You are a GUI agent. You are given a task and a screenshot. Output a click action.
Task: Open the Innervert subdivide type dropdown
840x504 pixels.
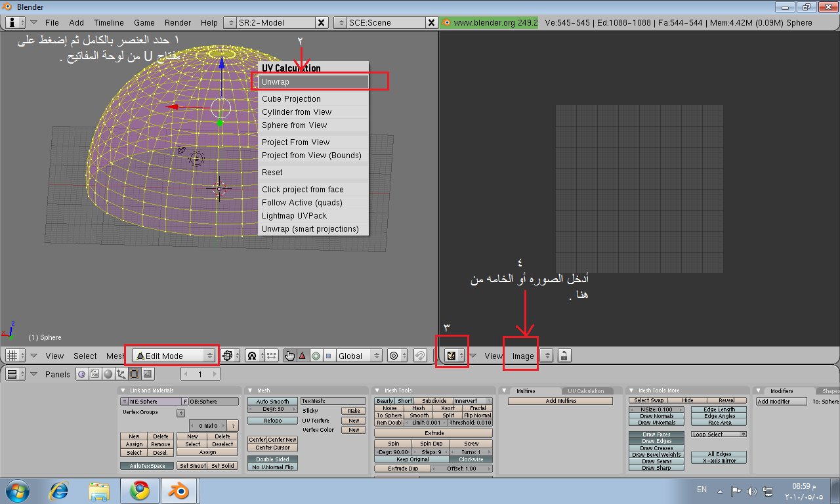tap(472, 400)
